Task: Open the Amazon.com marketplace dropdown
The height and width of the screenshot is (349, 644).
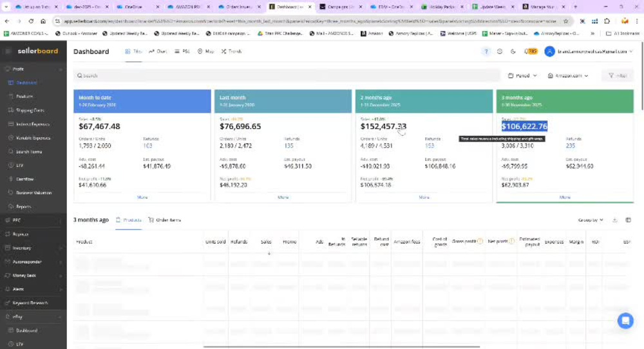Action: click(x=568, y=75)
